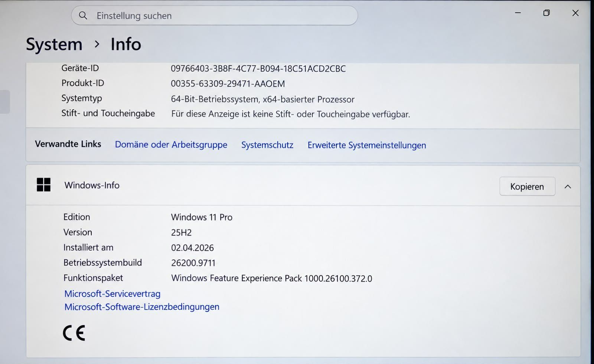Click the Geräte-ID label
This screenshot has height=364, width=594.
(80, 68)
